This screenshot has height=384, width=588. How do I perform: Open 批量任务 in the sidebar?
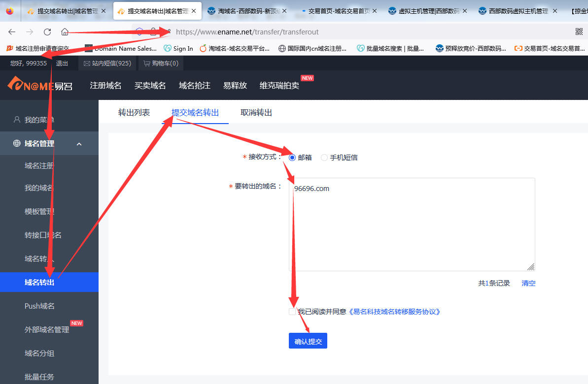tap(39, 377)
